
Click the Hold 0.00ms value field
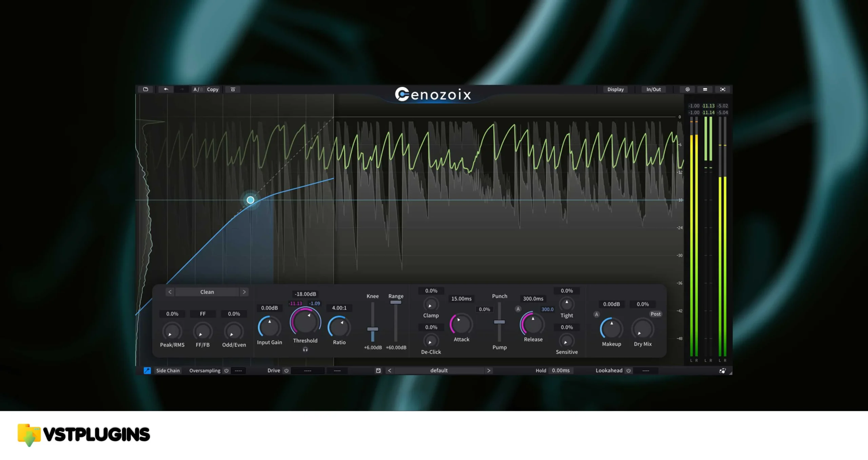click(x=561, y=371)
